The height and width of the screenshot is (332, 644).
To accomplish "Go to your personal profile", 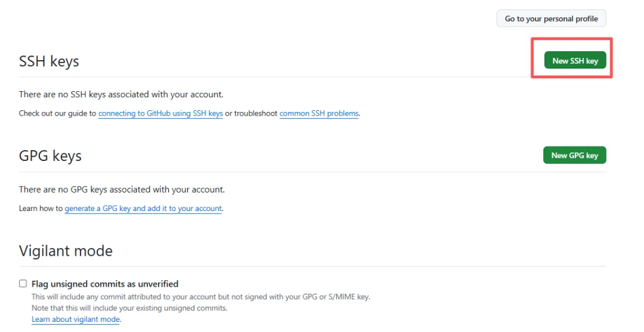I will click(x=551, y=18).
